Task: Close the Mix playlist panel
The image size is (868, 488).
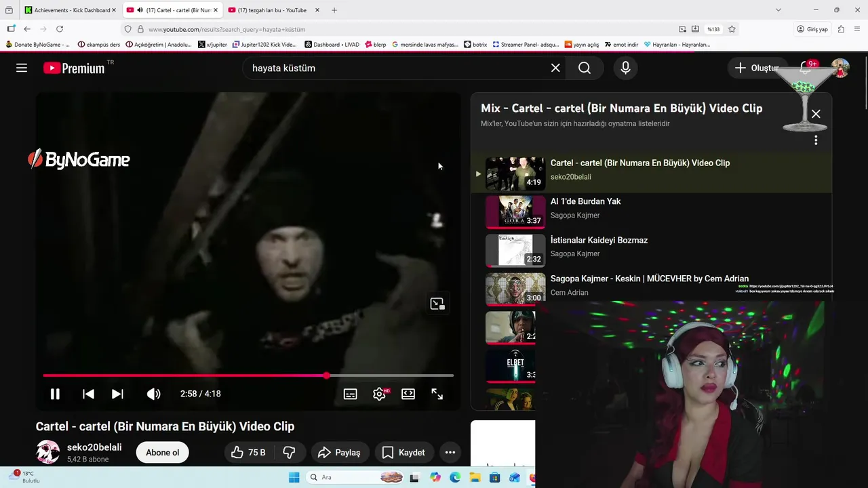Action: (x=816, y=114)
